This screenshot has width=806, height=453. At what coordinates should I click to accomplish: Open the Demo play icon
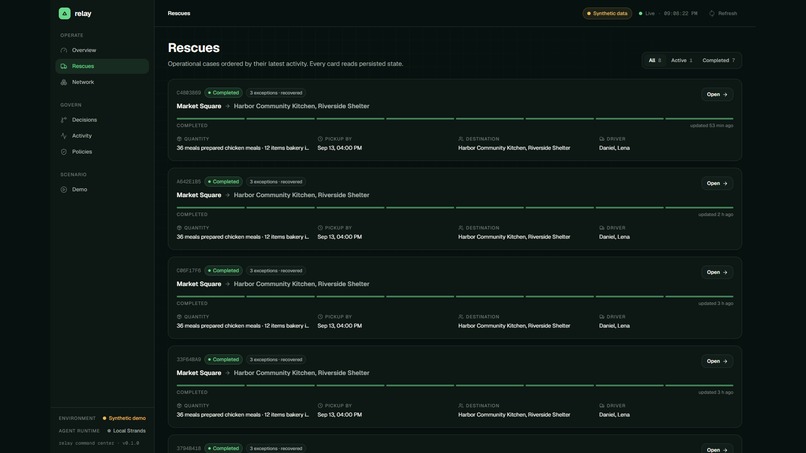[64, 190]
